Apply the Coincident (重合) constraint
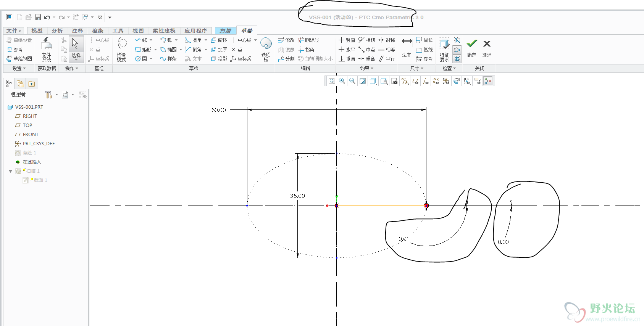The height and width of the screenshot is (326, 644). pos(367,59)
